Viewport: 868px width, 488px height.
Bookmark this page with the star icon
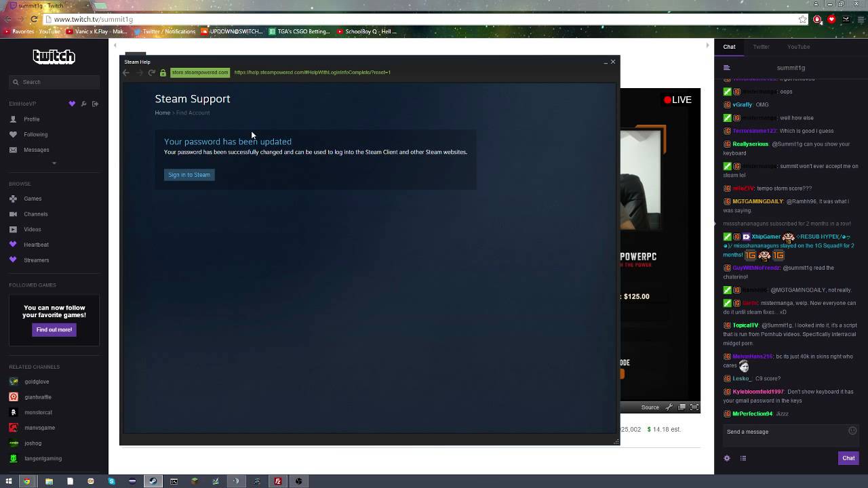(x=803, y=20)
